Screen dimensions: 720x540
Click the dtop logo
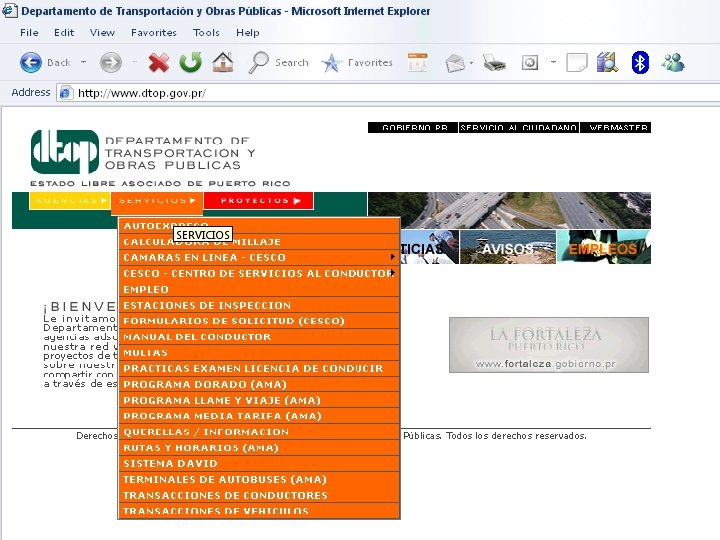65,152
